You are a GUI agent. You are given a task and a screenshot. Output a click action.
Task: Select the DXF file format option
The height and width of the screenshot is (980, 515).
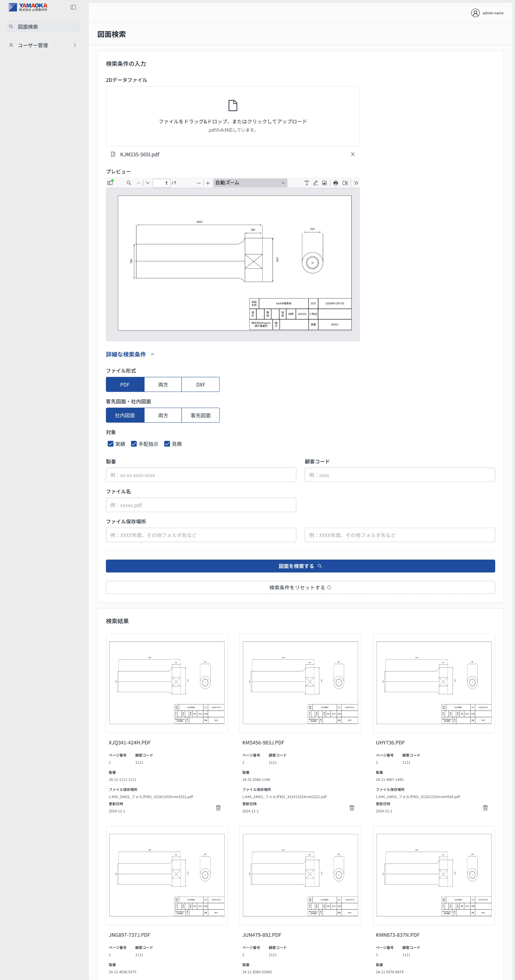point(201,385)
